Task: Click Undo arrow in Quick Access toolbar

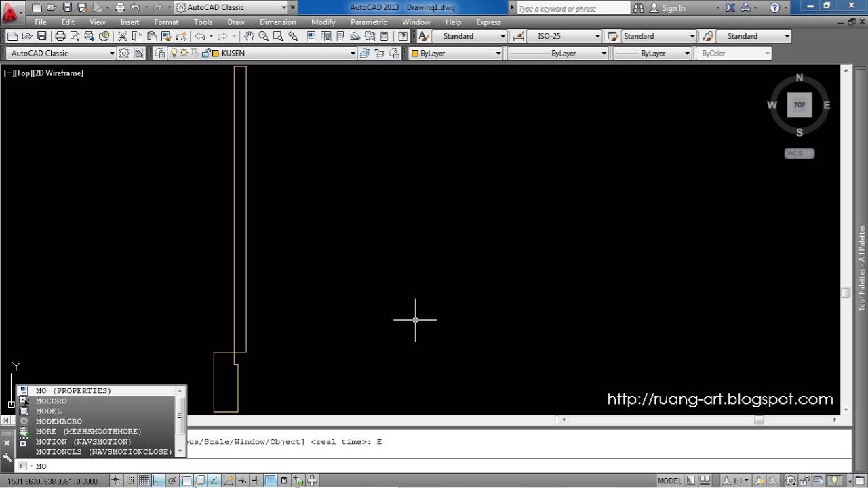Action: pyautogui.click(x=135, y=7)
